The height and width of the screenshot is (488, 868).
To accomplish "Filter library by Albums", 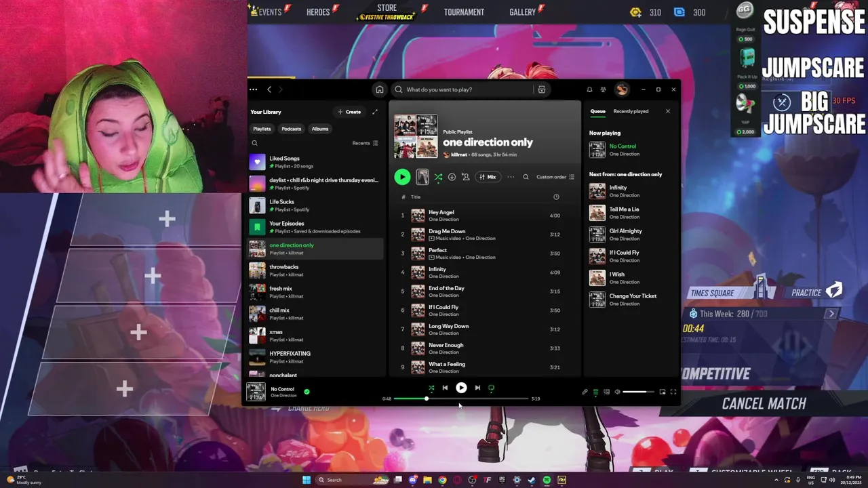I will click(320, 129).
